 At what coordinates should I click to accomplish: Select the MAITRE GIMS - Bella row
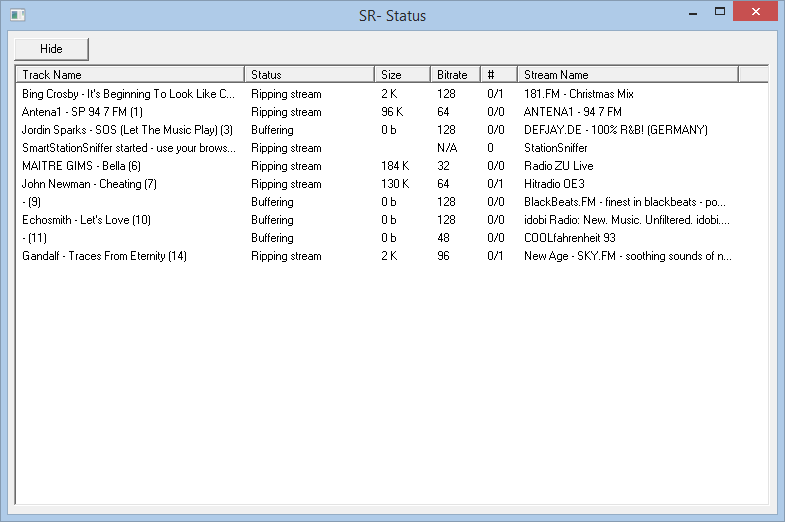pos(392,166)
